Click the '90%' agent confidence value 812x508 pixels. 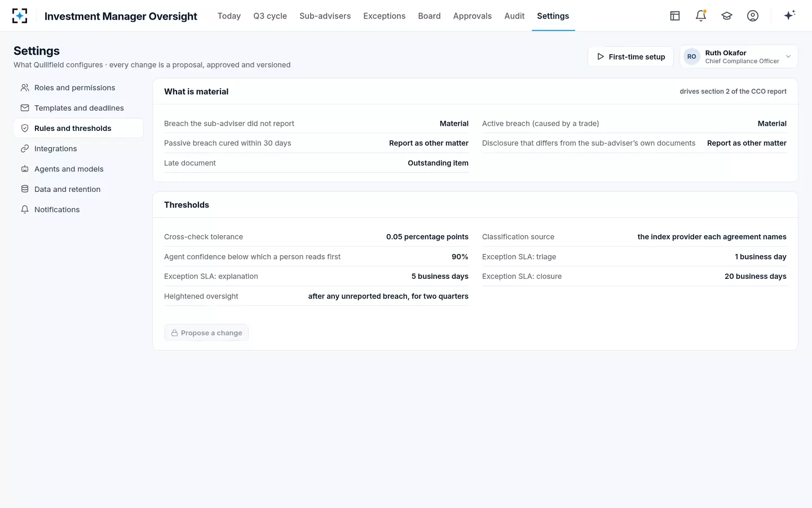pos(460,257)
